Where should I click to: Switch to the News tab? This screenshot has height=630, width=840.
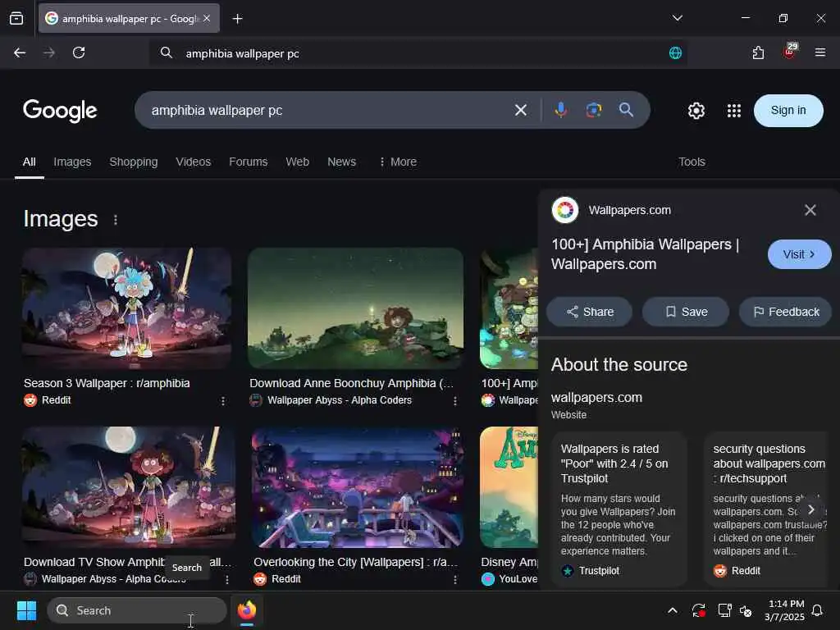click(x=342, y=162)
